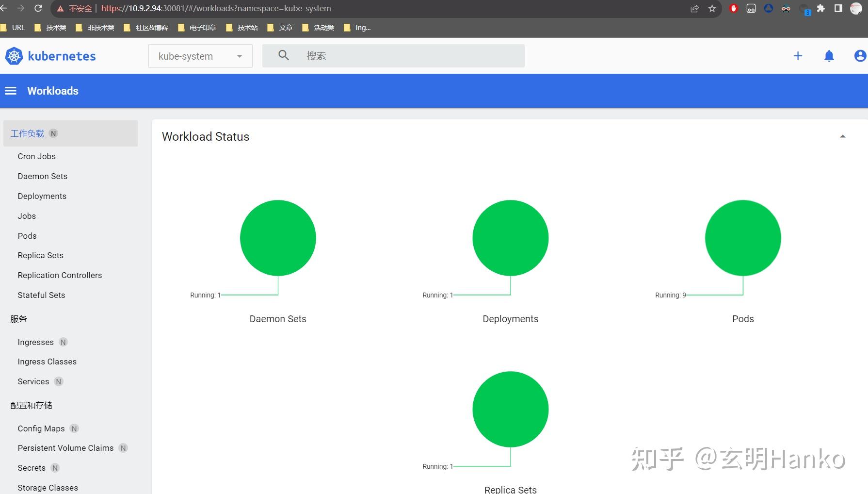Collapse the Workload Status panel

click(843, 136)
